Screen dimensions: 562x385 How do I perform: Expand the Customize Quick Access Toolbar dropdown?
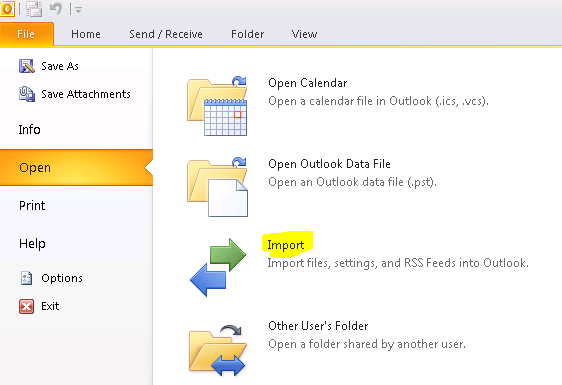[x=78, y=10]
